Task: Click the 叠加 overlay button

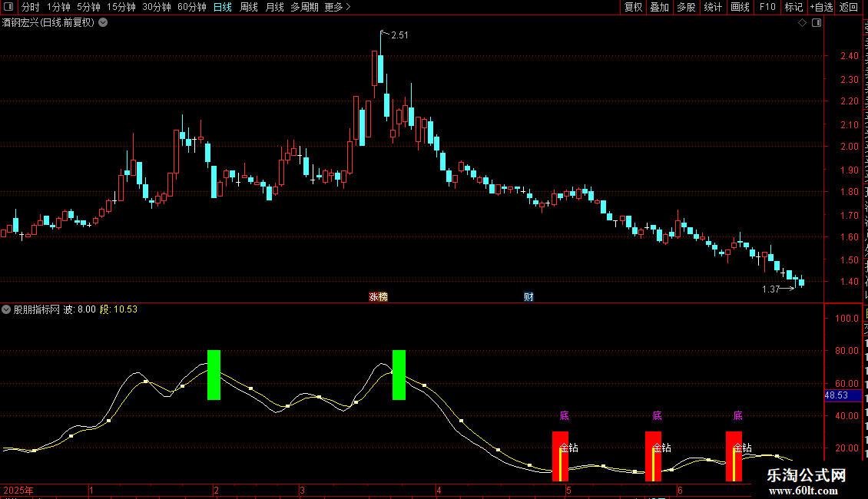Action: tap(660, 7)
